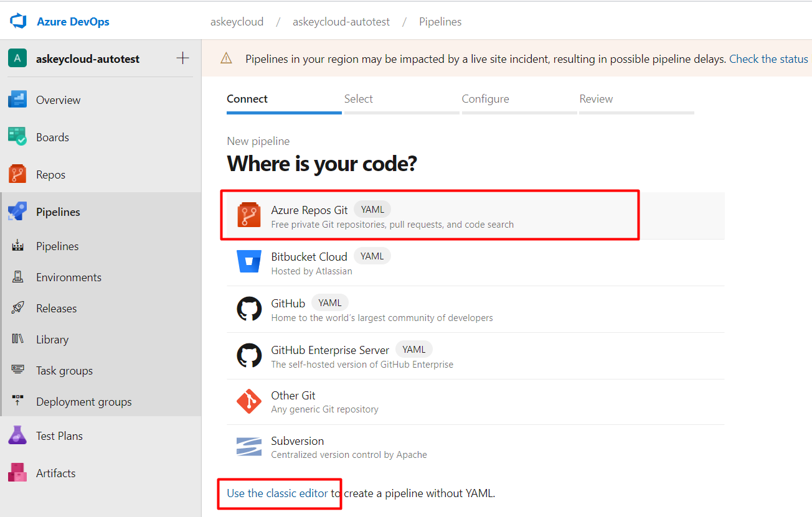
Task: Click the 'New pipeline' label
Action: (x=258, y=141)
